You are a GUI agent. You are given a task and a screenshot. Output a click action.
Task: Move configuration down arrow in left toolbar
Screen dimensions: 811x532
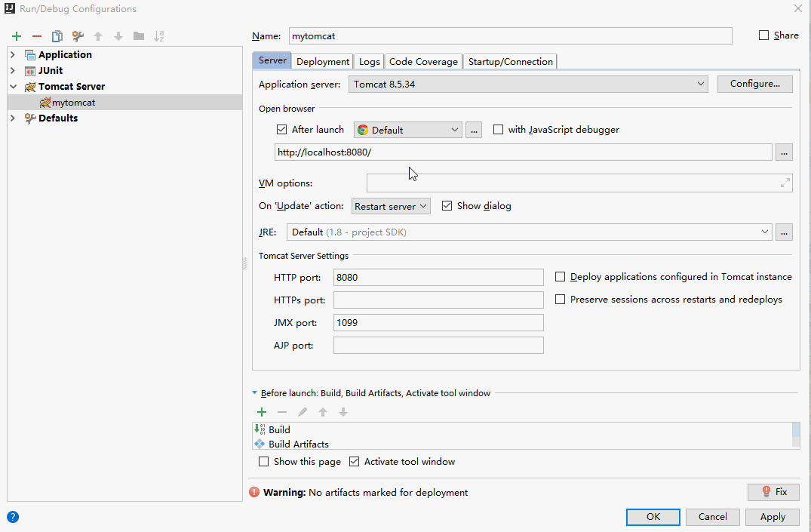click(118, 36)
